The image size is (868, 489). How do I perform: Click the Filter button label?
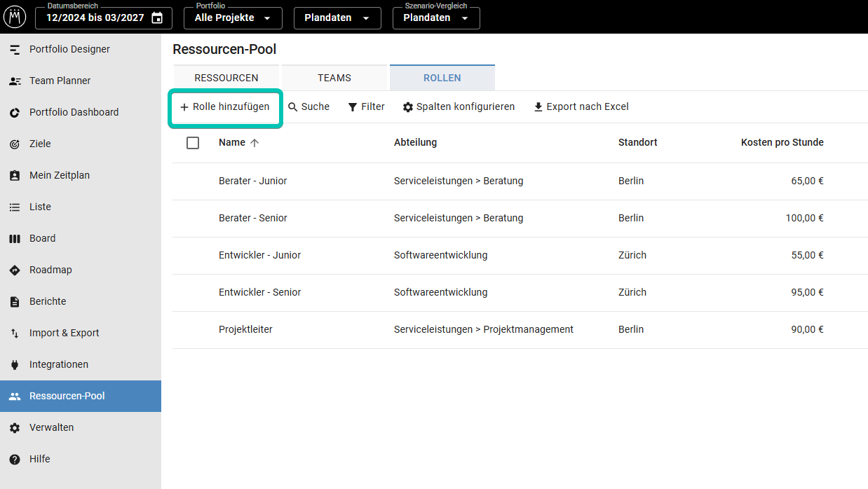373,107
